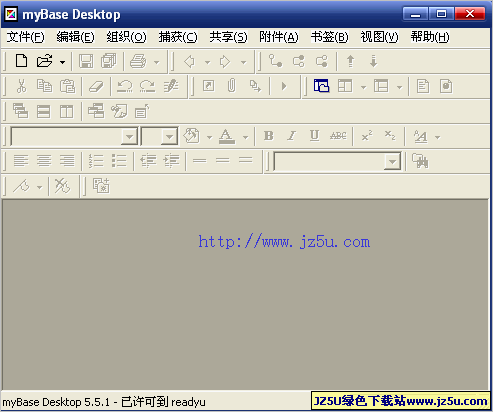Viewport: 493px width, 412px height.
Task: Toggle Underline formatting
Action: [315, 136]
